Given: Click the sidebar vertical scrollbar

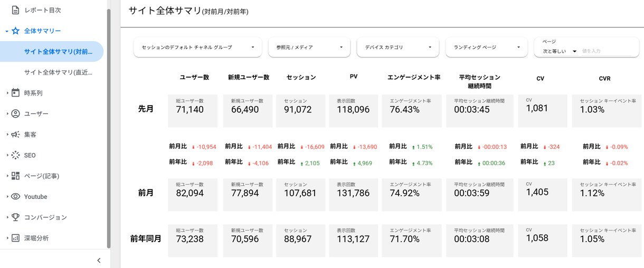Looking at the screenshot, I should tap(109, 129).
